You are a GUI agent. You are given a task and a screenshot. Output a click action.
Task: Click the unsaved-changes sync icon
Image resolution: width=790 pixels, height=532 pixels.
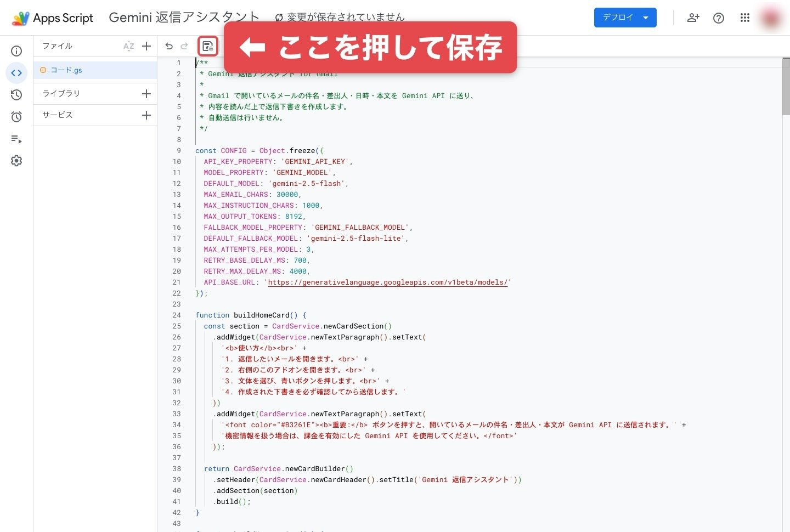tap(279, 18)
